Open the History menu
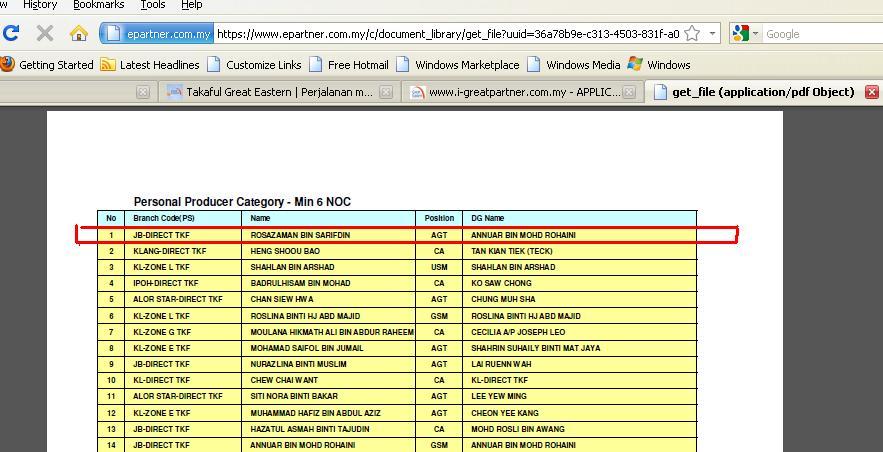The width and height of the screenshot is (883, 452). click(40, 5)
